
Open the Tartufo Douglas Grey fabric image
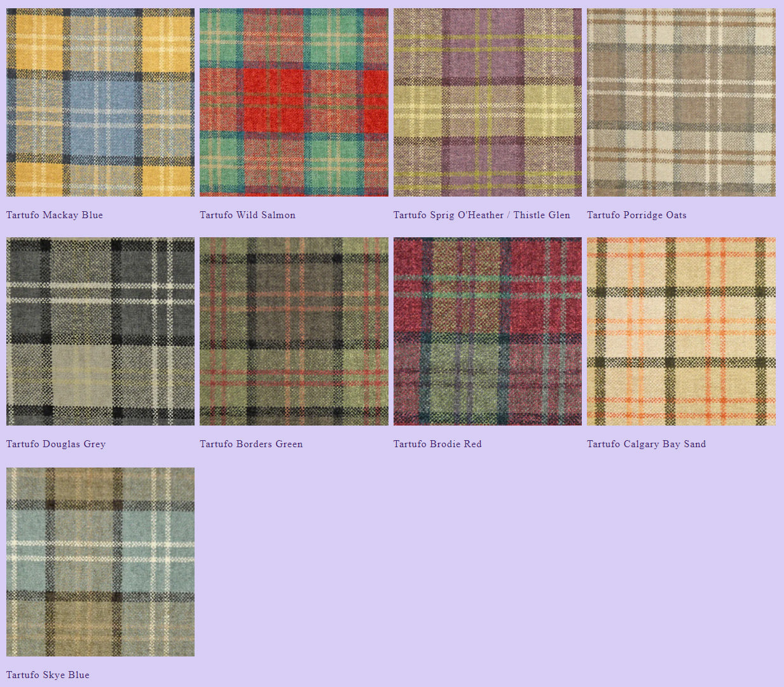[100, 331]
